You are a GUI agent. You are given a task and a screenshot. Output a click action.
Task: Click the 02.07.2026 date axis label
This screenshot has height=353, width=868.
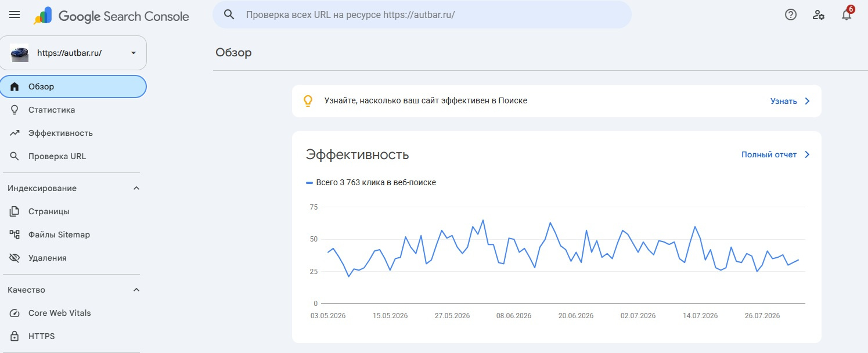point(638,316)
